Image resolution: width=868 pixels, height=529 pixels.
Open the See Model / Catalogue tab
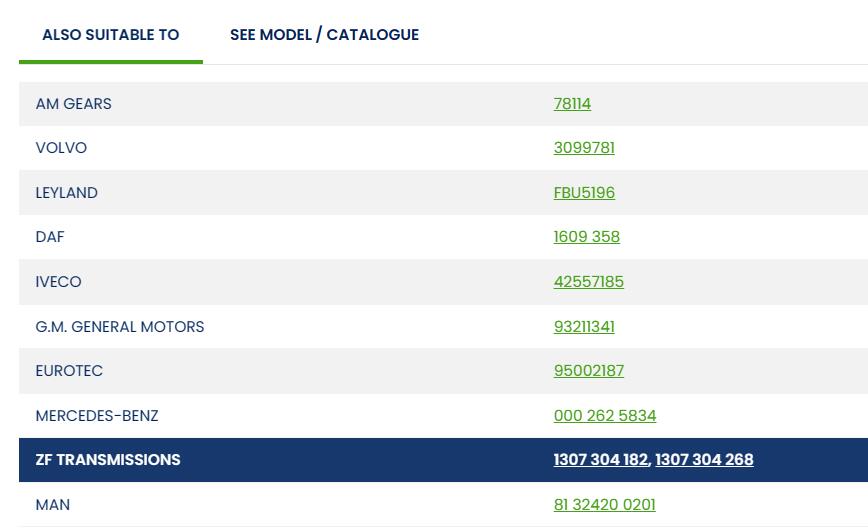click(324, 35)
